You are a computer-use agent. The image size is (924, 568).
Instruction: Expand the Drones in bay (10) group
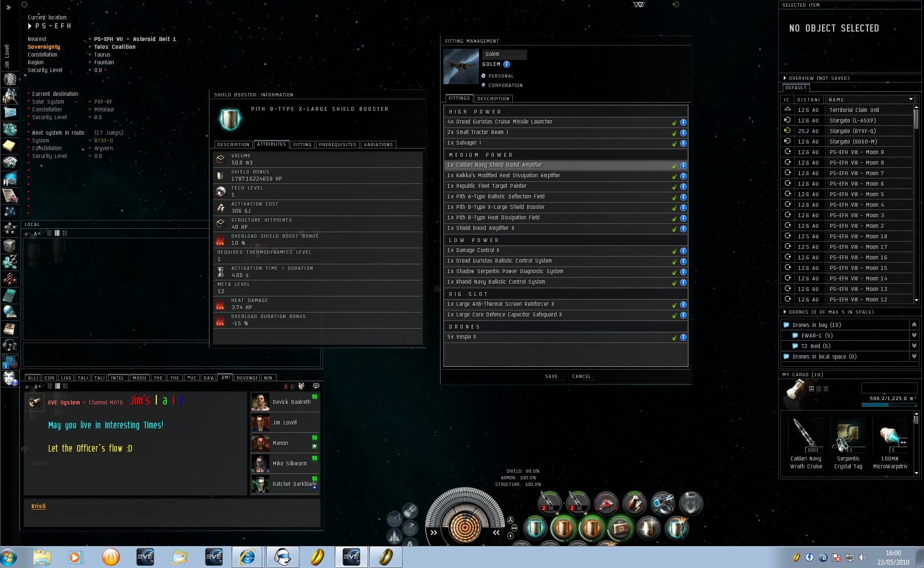[914, 325]
